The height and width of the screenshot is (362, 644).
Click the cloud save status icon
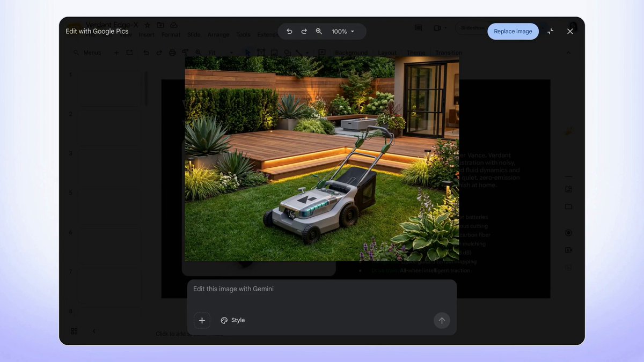click(174, 25)
